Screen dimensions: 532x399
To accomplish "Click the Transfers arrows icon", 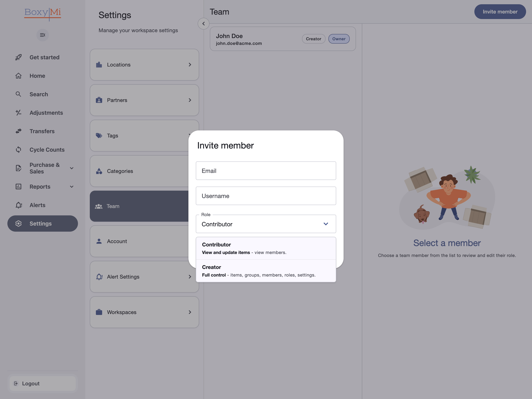I will [18, 131].
